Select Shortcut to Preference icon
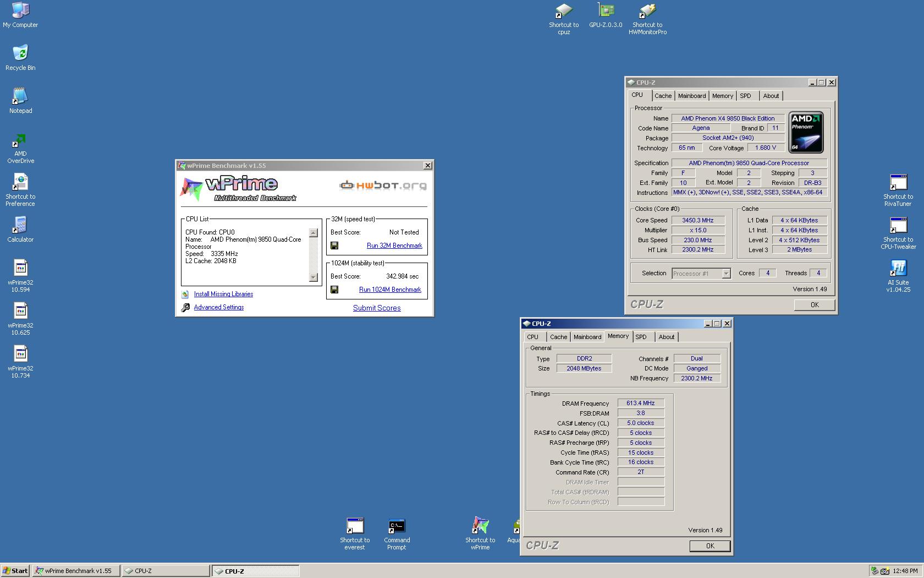924x578 pixels. [x=20, y=190]
